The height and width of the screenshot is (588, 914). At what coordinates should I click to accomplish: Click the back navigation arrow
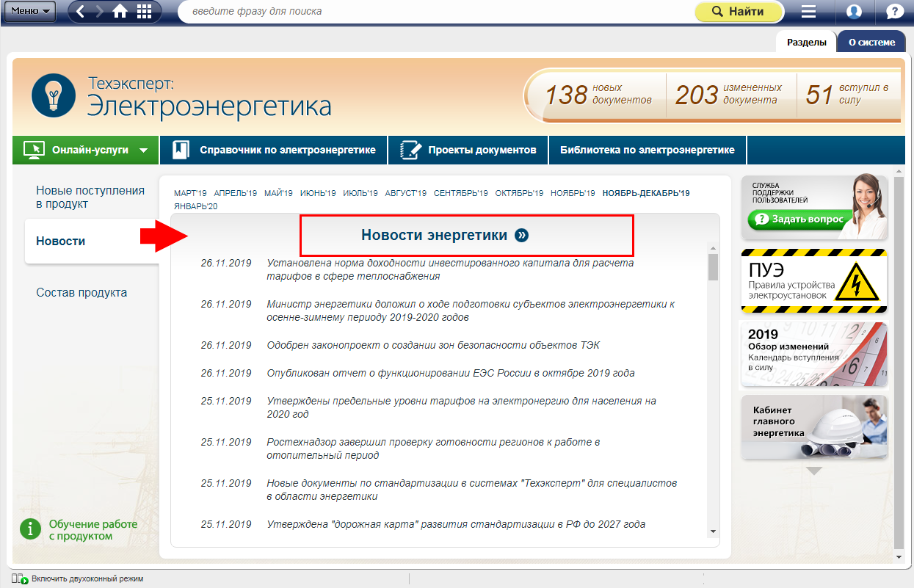click(81, 12)
